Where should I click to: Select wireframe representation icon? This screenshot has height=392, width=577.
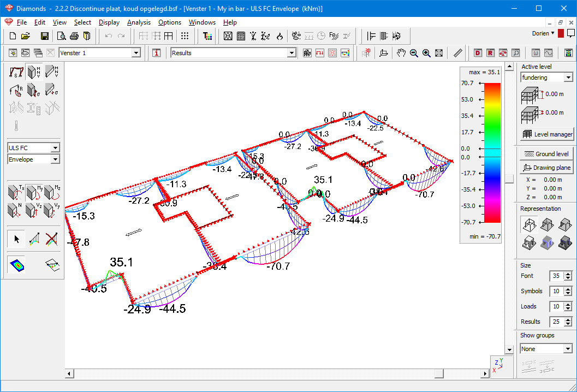[529, 224]
